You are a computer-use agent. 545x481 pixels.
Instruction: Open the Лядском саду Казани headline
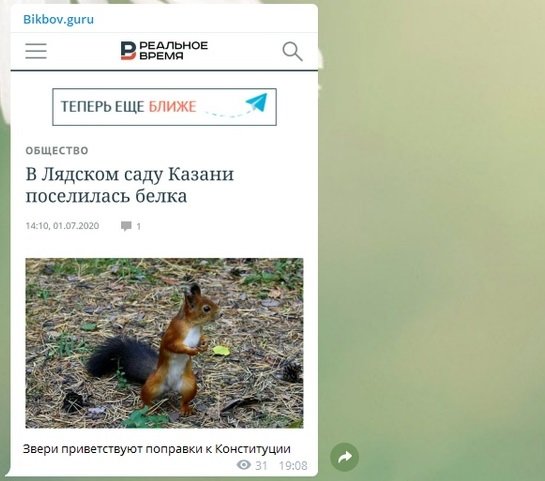coord(130,185)
